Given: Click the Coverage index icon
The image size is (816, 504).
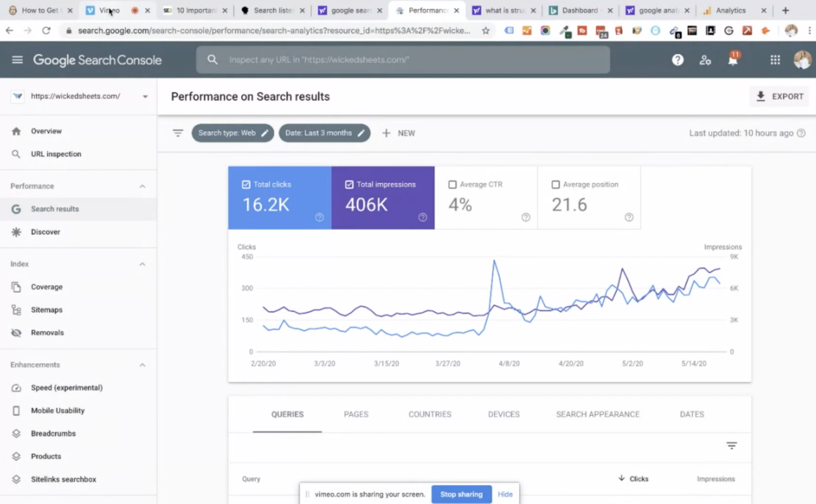Looking at the screenshot, I should pos(16,286).
